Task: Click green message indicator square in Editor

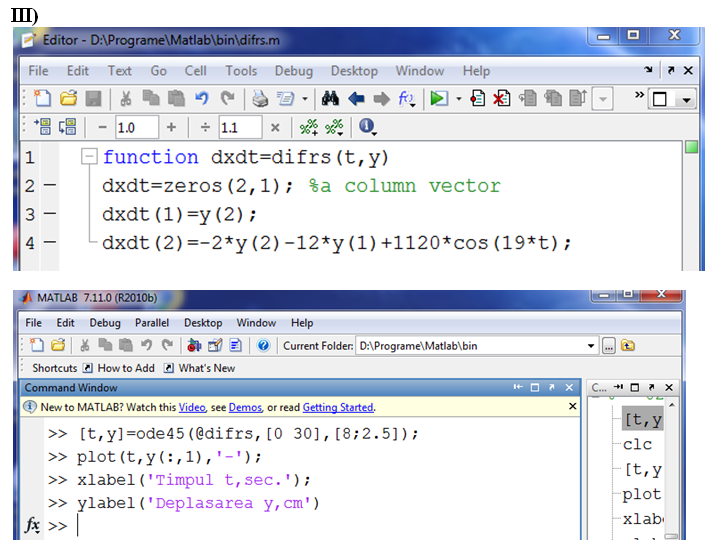Action: [x=692, y=147]
